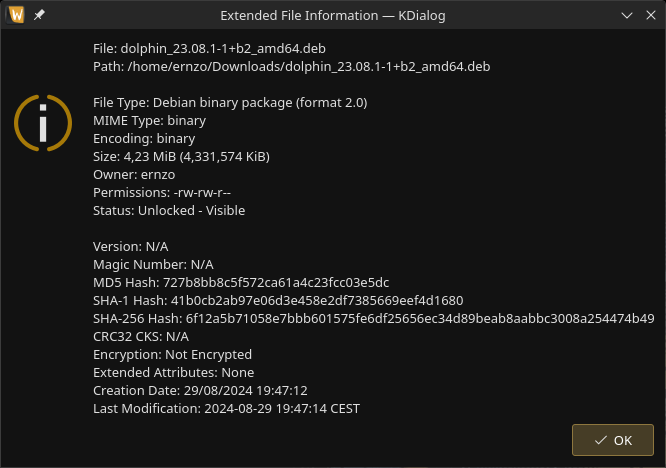Click the large information circle icon
The image size is (666, 468).
click(x=43, y=123)
